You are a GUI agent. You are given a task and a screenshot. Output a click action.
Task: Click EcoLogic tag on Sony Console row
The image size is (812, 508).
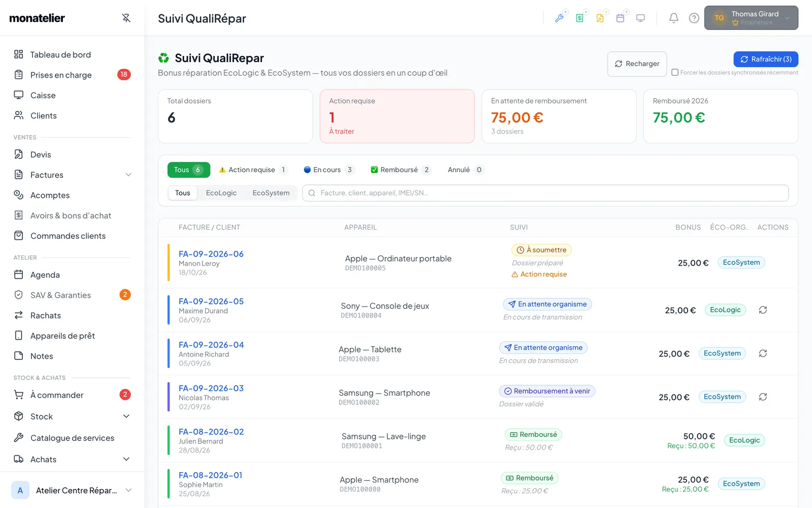(725, 310)
